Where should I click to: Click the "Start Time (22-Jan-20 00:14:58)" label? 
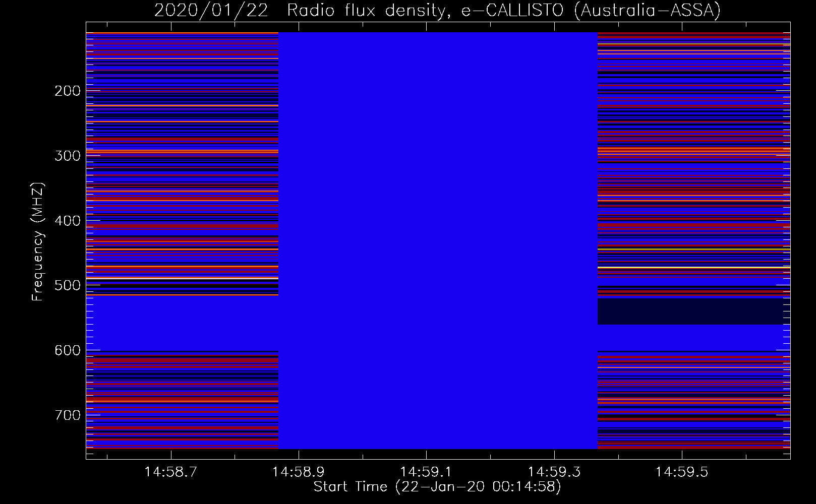[437, 486]
